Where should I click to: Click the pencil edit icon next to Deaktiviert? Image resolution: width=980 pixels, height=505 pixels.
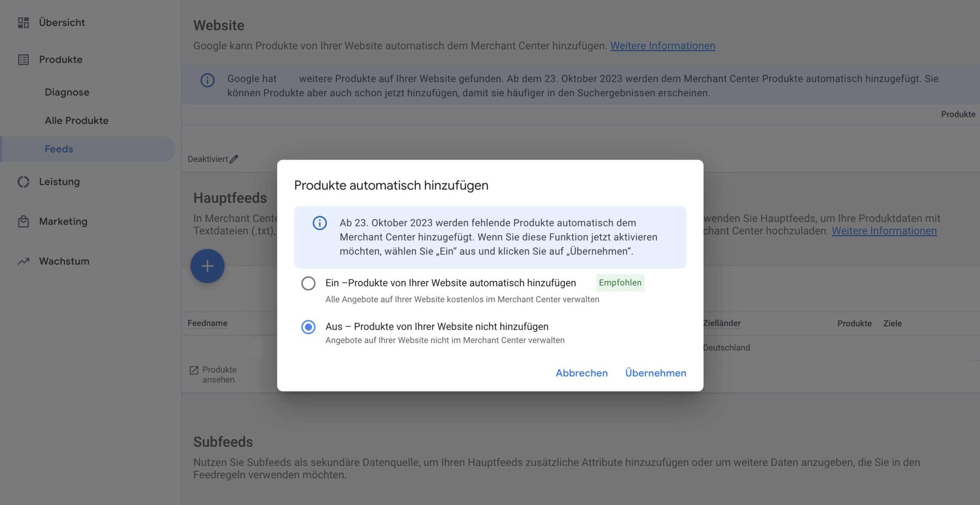pyautogui.click(x=234, y=159)
